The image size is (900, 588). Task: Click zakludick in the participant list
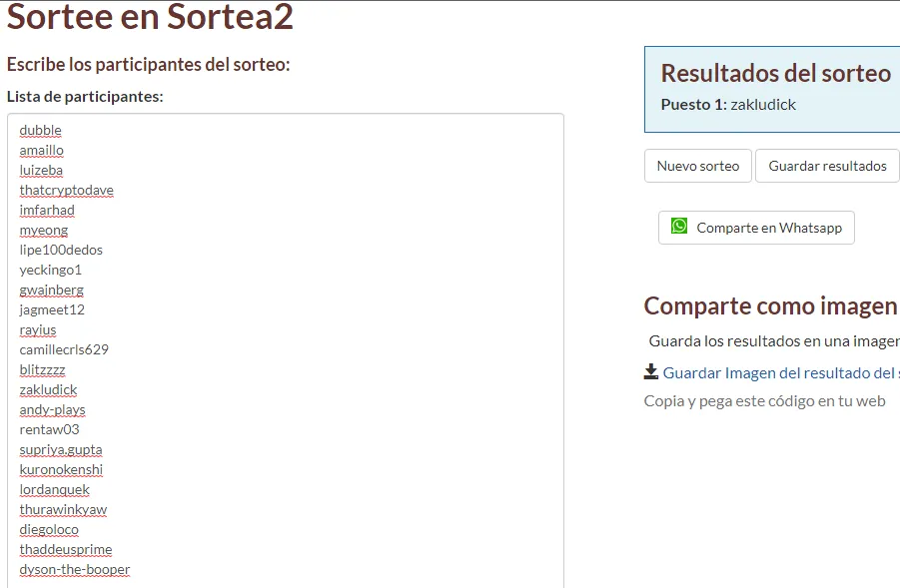(x=48, y=390)
